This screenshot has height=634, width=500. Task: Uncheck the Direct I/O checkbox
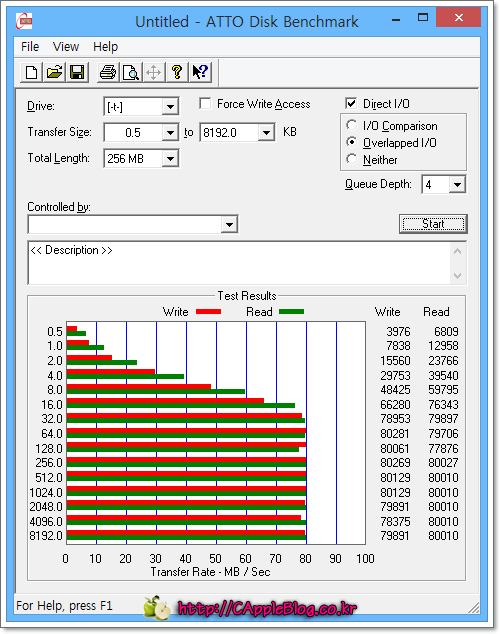(351, 104)
